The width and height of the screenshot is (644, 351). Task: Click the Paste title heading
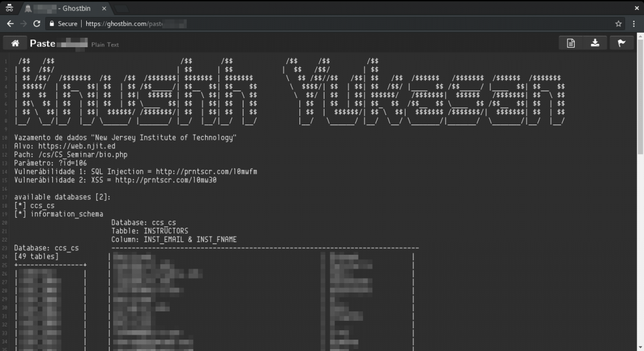tap(42, 43)
